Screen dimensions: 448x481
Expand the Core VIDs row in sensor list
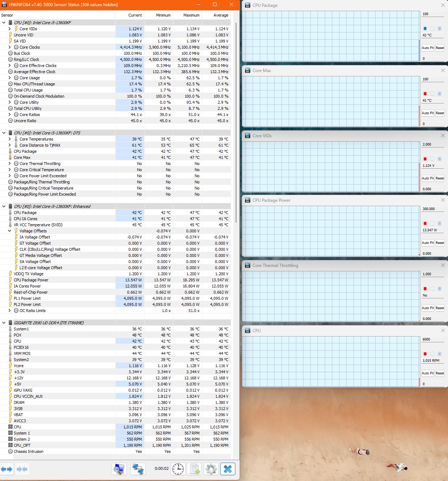pyautogui.click(x=10, y=29)
